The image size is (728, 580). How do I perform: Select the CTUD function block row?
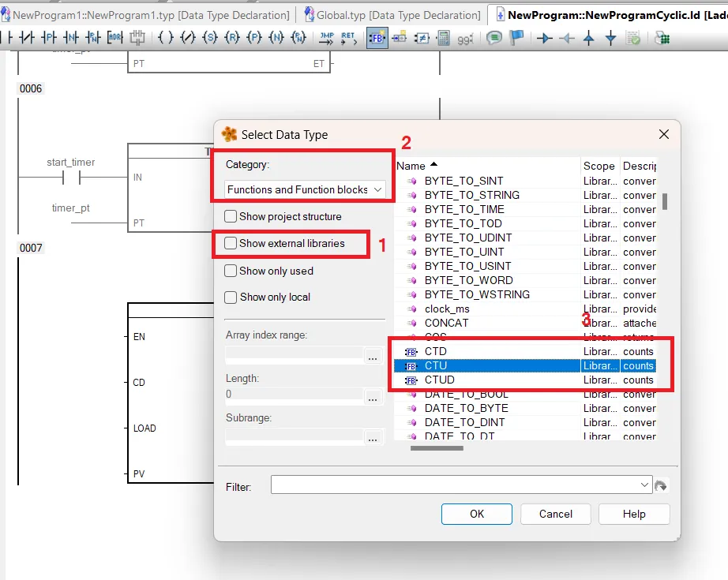(x=524, y=380)
